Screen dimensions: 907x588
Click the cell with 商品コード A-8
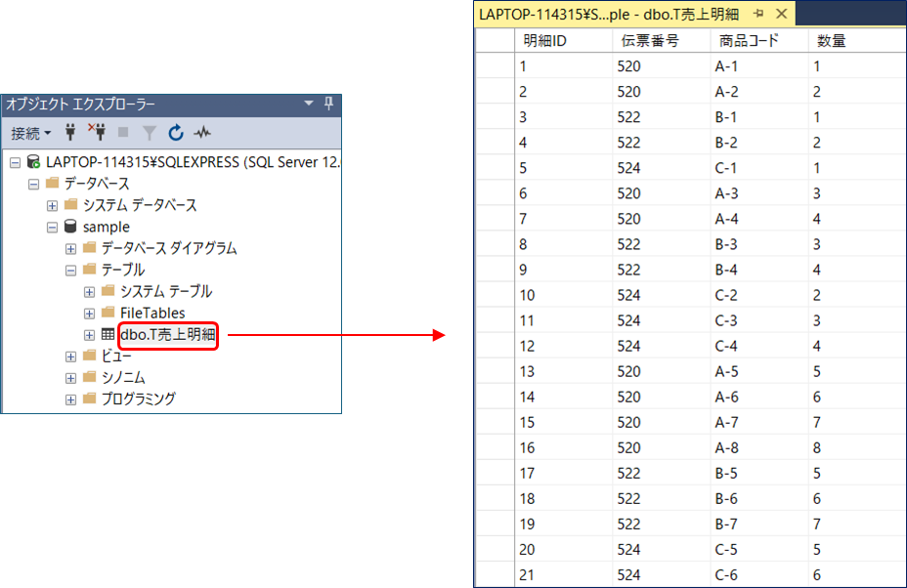click(x=758, y=447)
